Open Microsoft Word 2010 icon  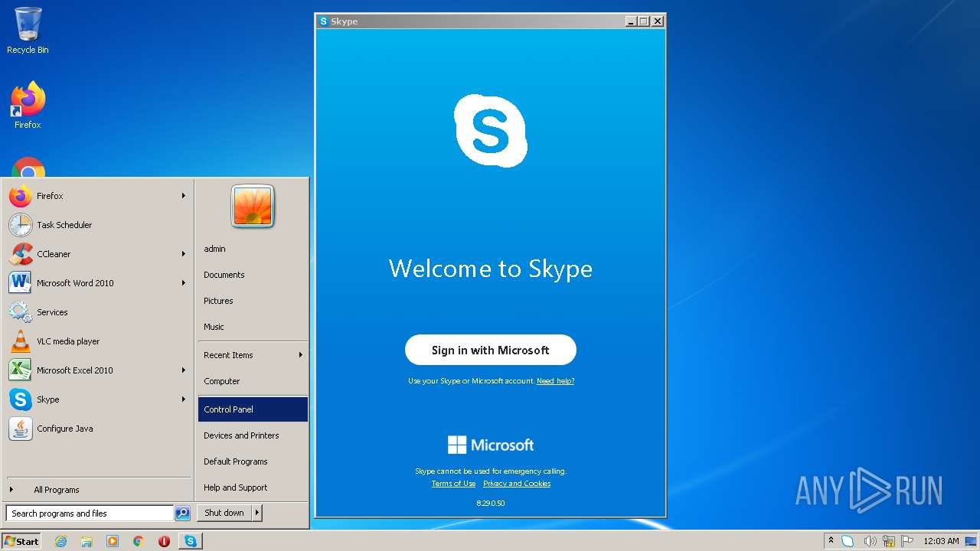tap(21, 283)
